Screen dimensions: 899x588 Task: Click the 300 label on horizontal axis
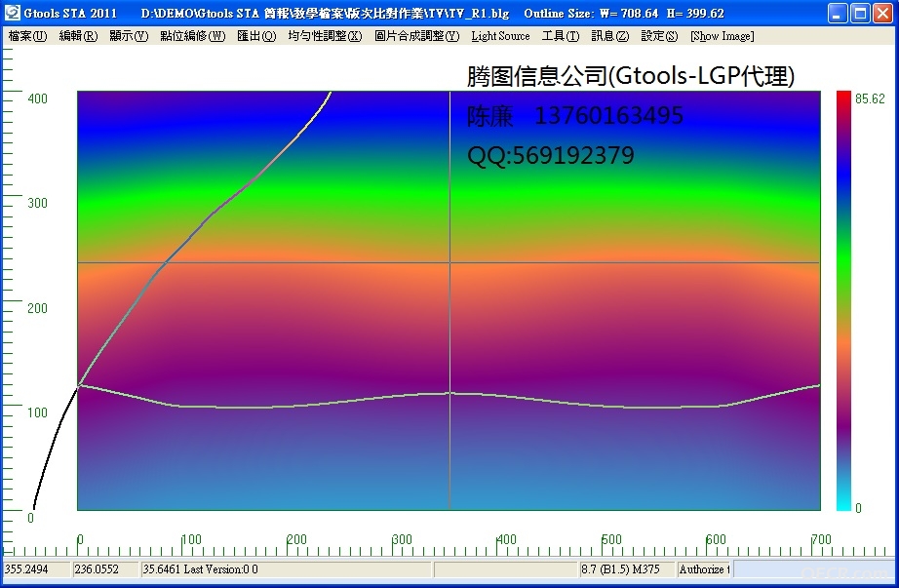402,539
